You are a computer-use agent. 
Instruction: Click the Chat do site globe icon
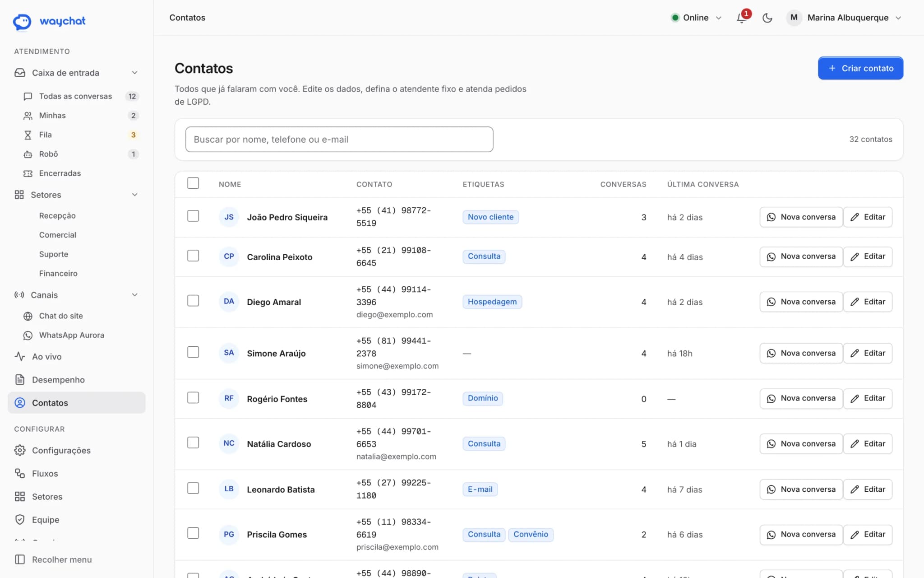28,316
